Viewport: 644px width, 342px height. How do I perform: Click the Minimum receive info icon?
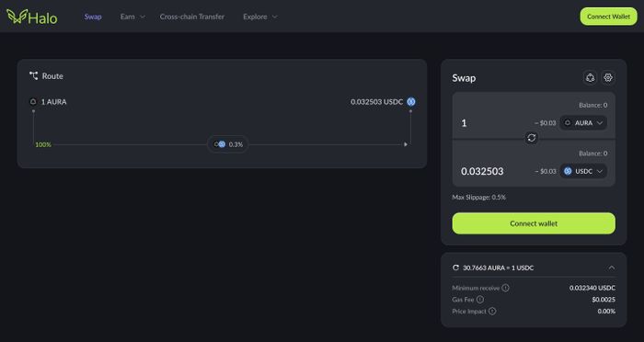click(506, 288)
